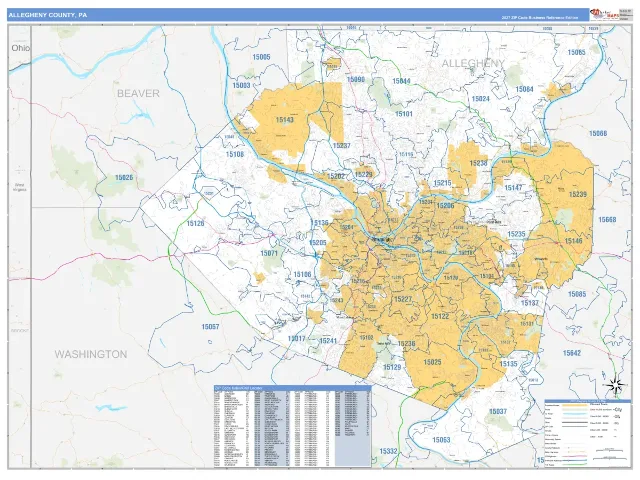Click ZIP code 15236 label
The image size is (640, 480).
click(406, 344)
